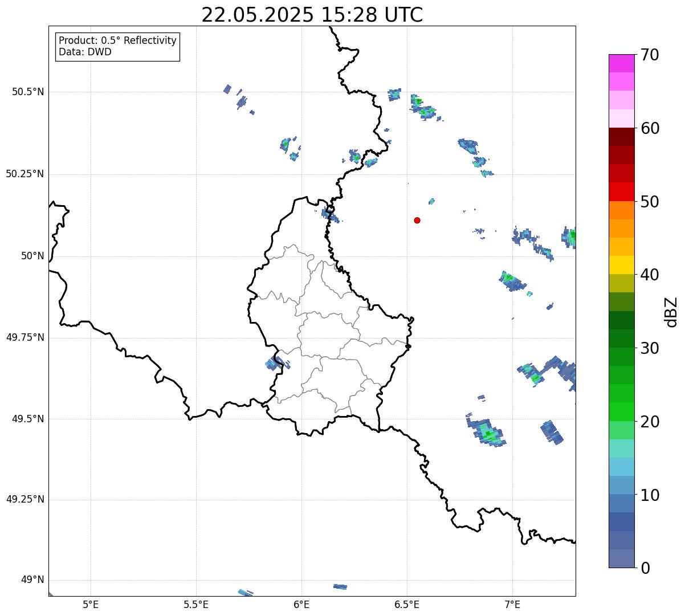This screenshot has width=685, height=616.
Task: Click the 6.5°E longitude label
Action: [x=407, y=605]
